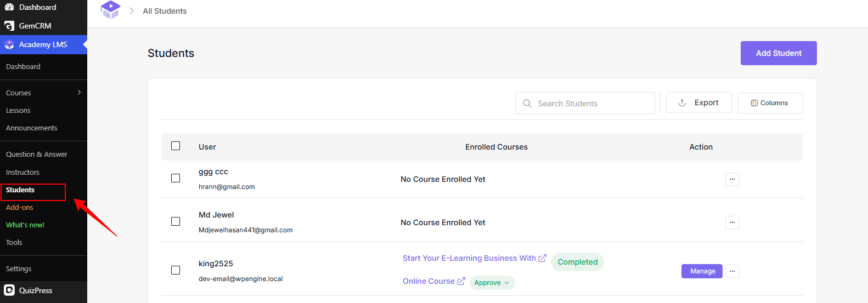Click the name ggg ccc
Screen dimensions: 868x303
pos(213,171)
